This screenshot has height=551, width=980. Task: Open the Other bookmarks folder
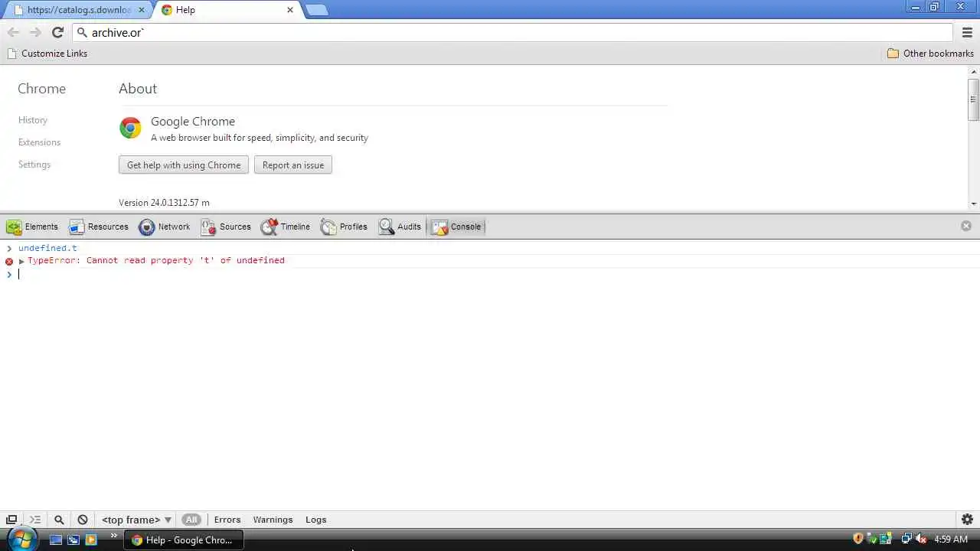click(930, 54)
